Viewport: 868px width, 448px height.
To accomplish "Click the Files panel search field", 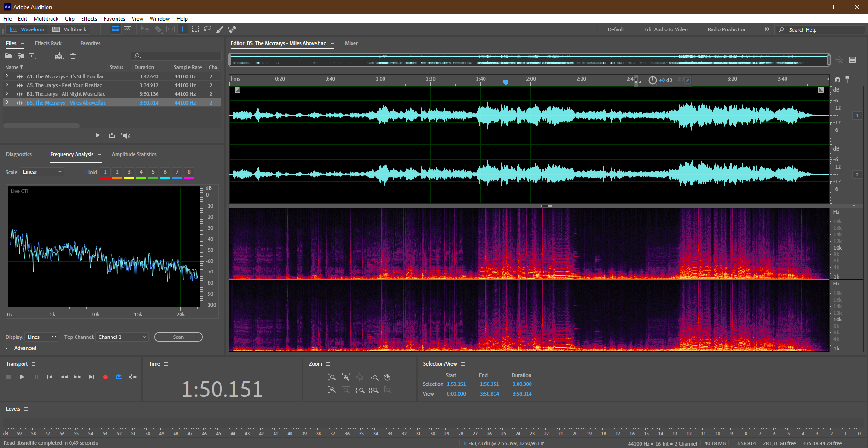I will click(x=176, y=56).
